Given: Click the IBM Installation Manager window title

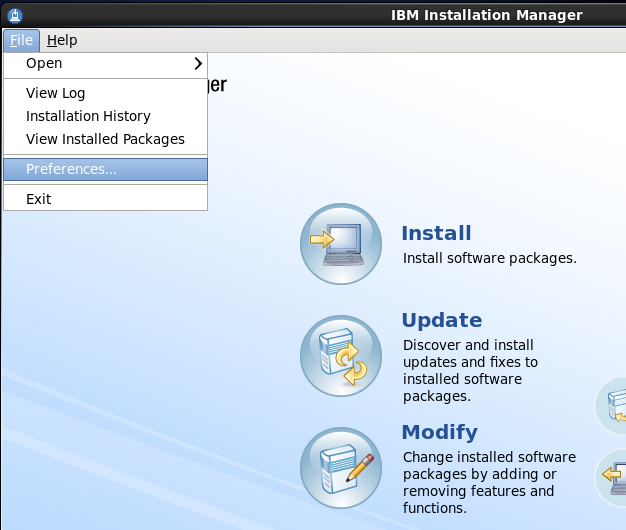Looking at the screenshot, I should coord(487,15).
